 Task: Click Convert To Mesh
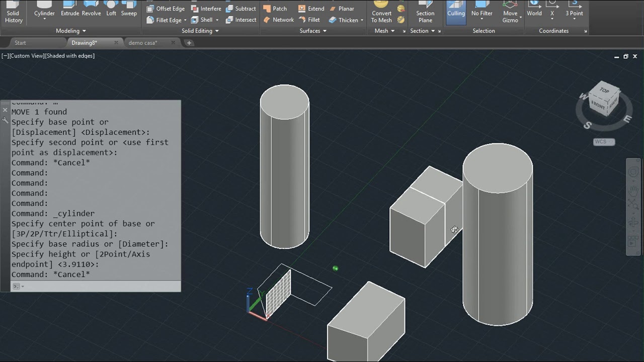[381, 12]
